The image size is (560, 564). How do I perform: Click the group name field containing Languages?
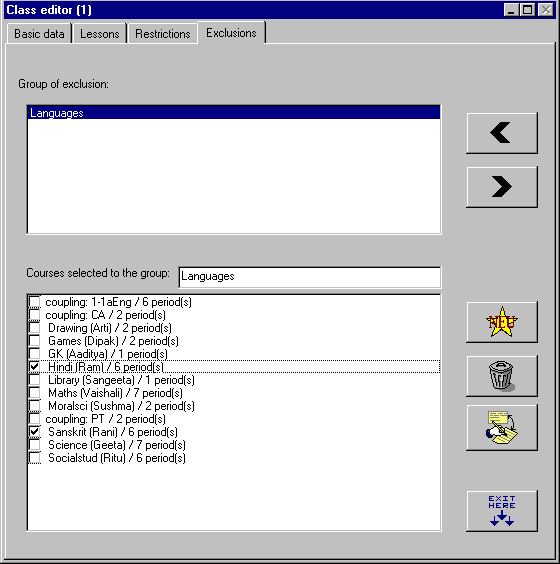(x=310, y=277)
